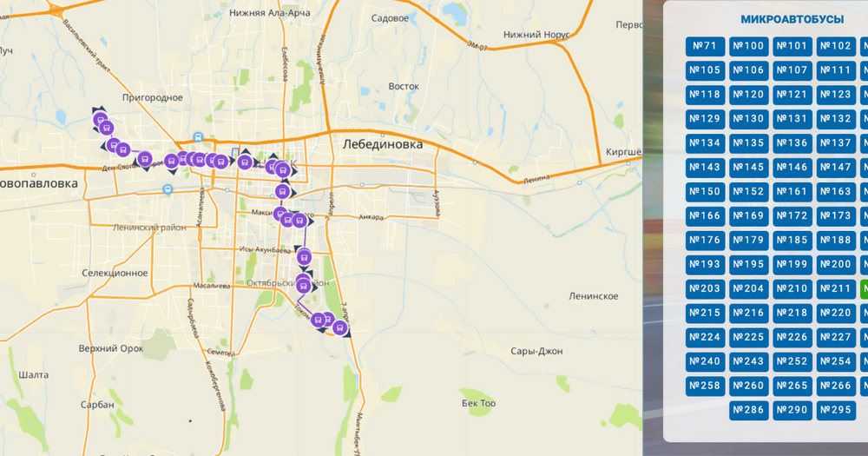868x456 pixels.
Task: Show route №100 on the map
Action: point(748,46)
